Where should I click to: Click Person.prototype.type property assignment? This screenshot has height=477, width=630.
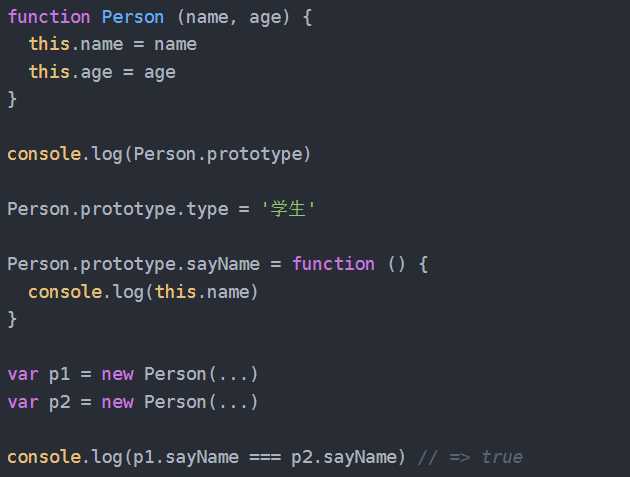point(161,209)
